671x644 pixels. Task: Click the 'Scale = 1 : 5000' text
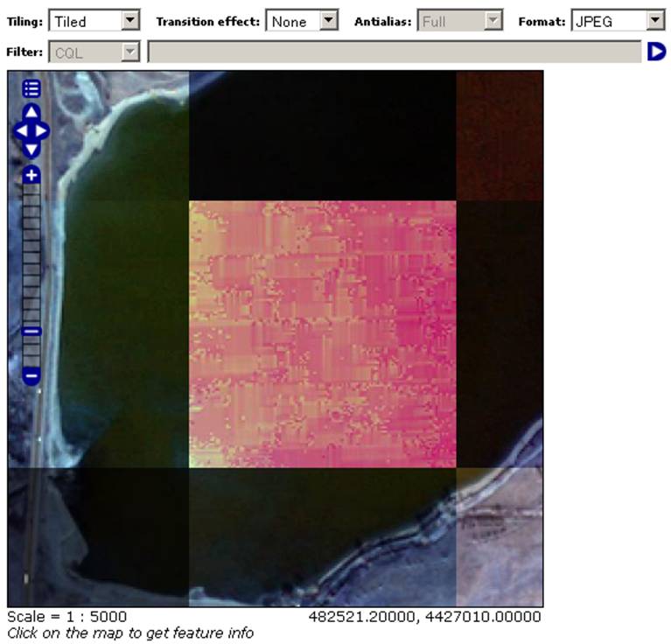67,617
